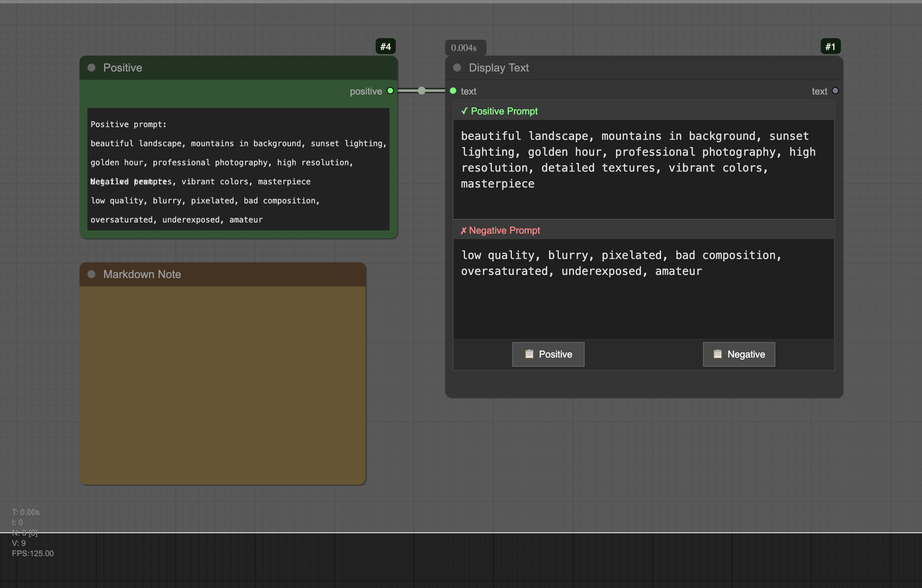
Task: Collapse the Markdown Note node via title dot
Action: point(91,274)
